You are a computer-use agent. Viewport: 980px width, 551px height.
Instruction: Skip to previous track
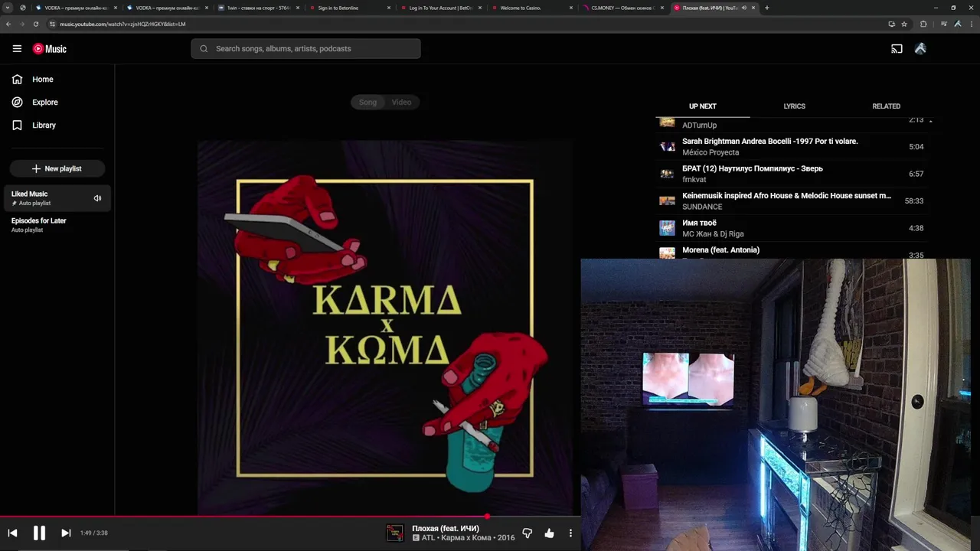12,533
